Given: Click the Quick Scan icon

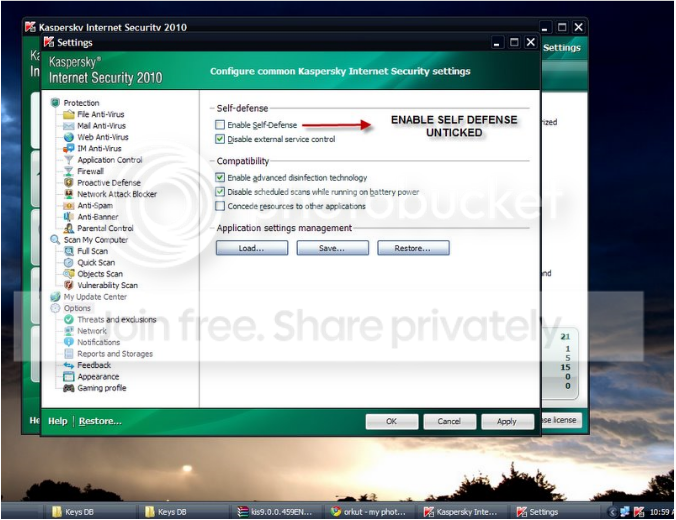Looking at the screenshot, I should [x=69, y=263].
